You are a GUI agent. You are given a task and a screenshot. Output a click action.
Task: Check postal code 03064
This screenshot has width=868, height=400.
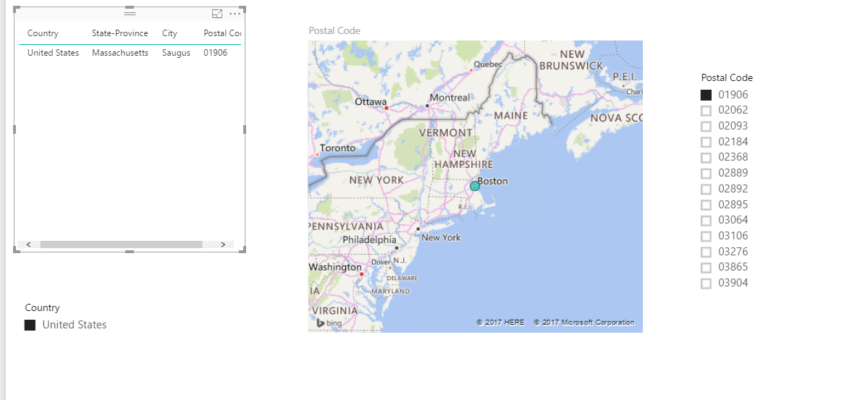point(706,220)
